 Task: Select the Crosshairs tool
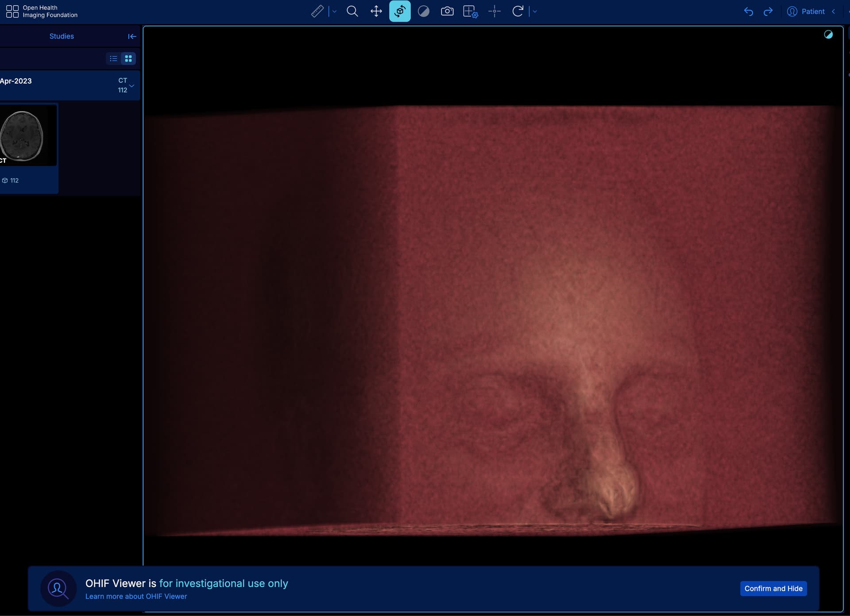495,12
